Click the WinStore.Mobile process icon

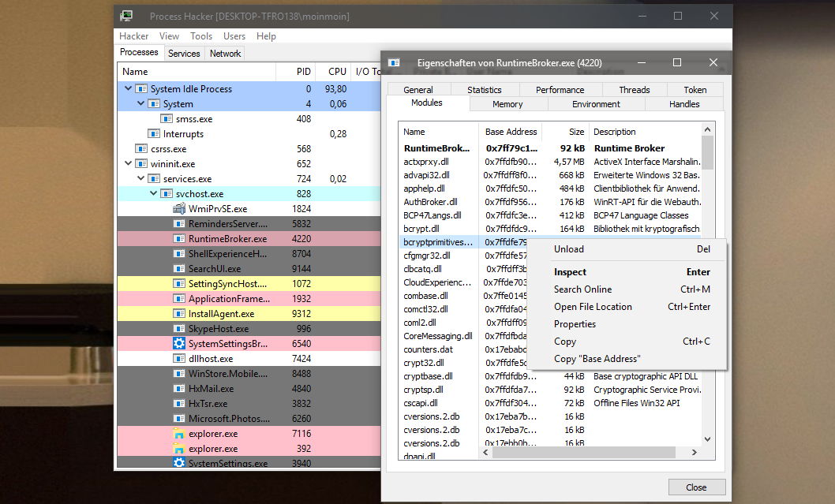pyautogui.click(x=179, y=374)
